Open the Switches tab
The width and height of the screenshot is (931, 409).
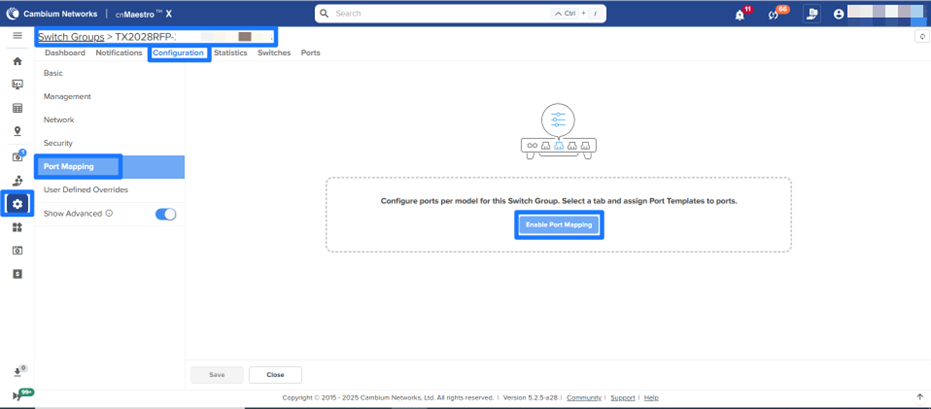pyautogui.click(x=274, y=53)
